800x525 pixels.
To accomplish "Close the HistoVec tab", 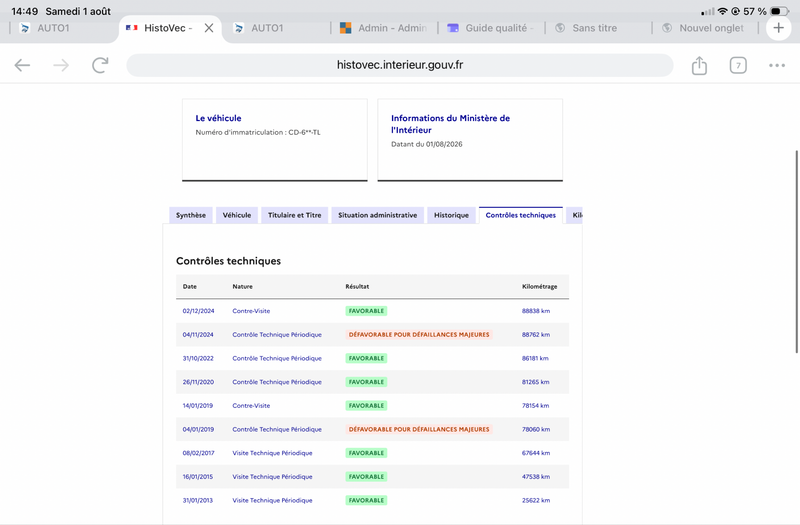I will (x=209, y=28).
